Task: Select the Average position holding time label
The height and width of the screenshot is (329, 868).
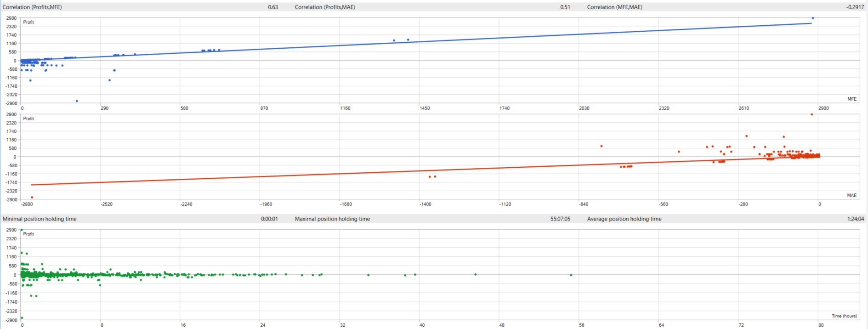Action: click(x=624, y=219)
